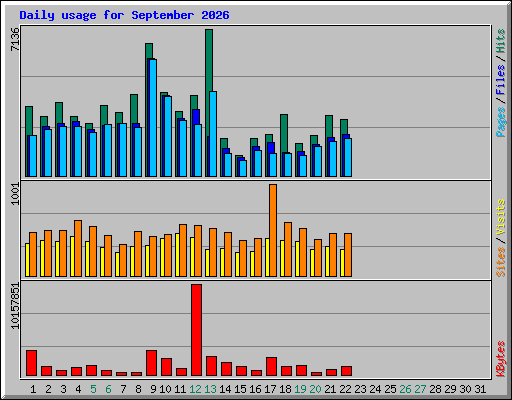Click the day 17 axis label
512x400 pixels.
[271, 389]
